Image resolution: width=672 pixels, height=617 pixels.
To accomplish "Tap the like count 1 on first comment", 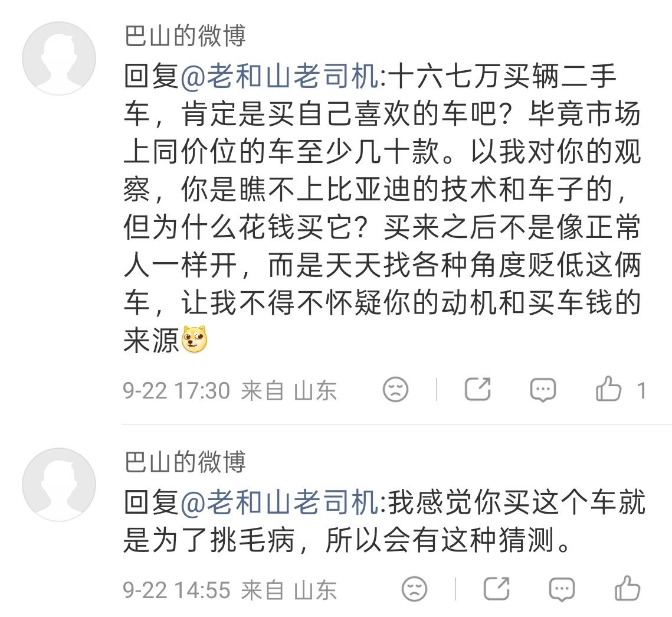I will [641, 390].
